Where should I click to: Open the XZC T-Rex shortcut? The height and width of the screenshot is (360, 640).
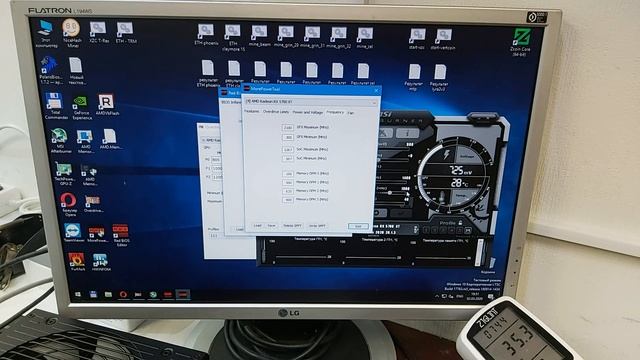pos(99,33)
